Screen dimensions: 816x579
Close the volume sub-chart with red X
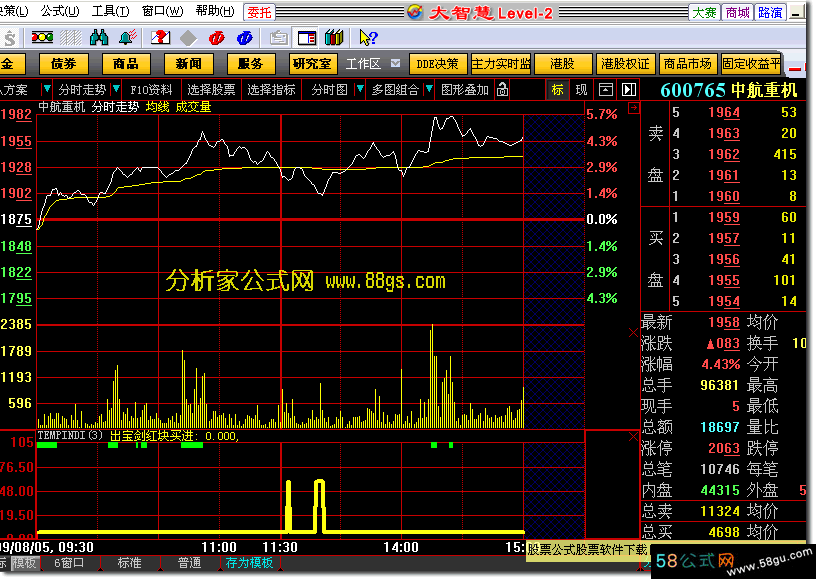click(x=633, y=332)
